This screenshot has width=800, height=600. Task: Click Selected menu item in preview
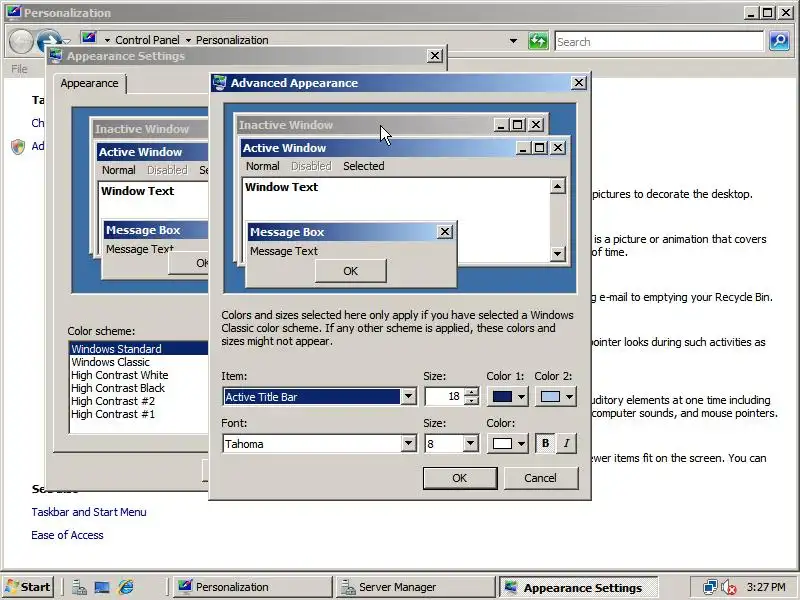point(364,166)
